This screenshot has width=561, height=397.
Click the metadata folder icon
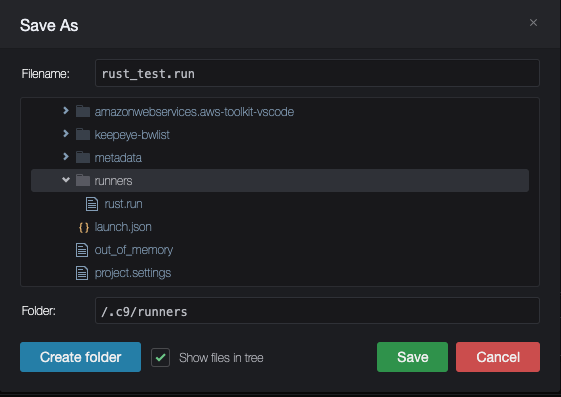[x=83, y=157]
